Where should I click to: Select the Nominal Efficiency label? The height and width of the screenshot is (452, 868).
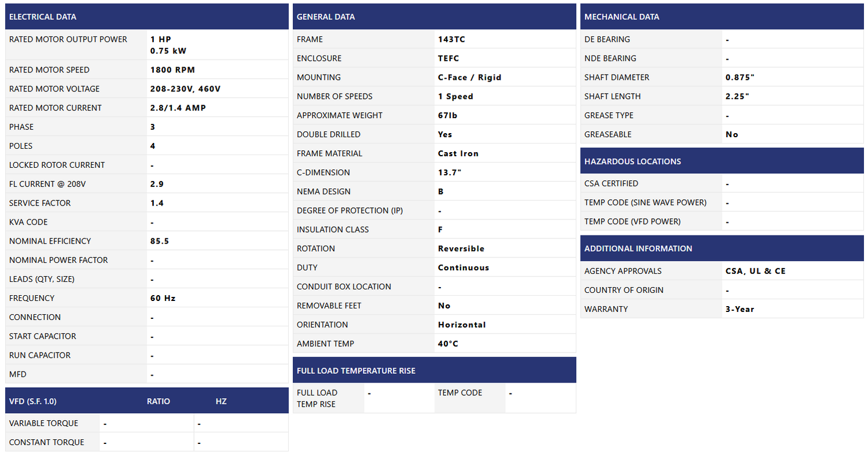pos(50,241)
